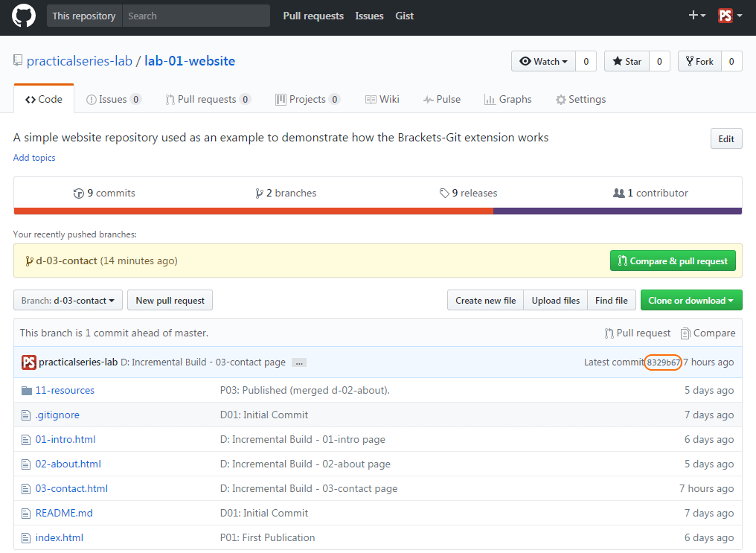The width and height of the screenshot is (756, 553).
Task: Open the PS user avatar menu
Action: (730, 16)
